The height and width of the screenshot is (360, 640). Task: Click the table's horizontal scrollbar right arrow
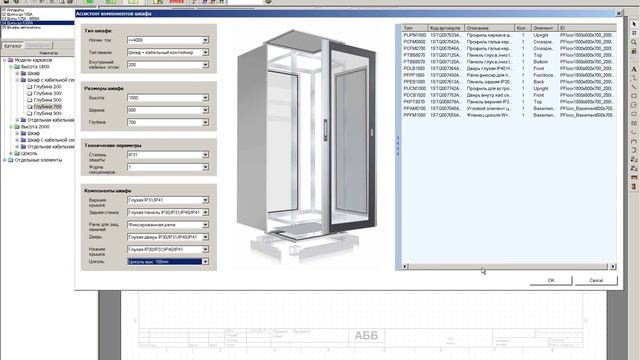[613, 267]
